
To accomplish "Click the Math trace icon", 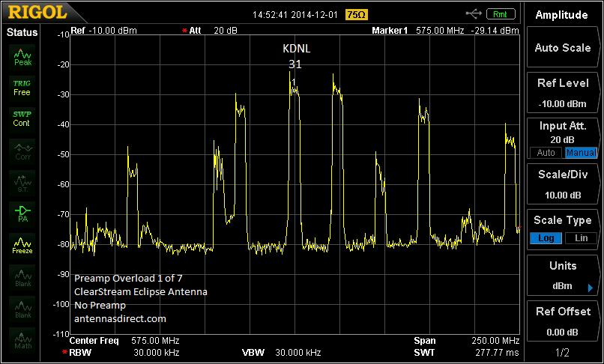I will (22, 341).
